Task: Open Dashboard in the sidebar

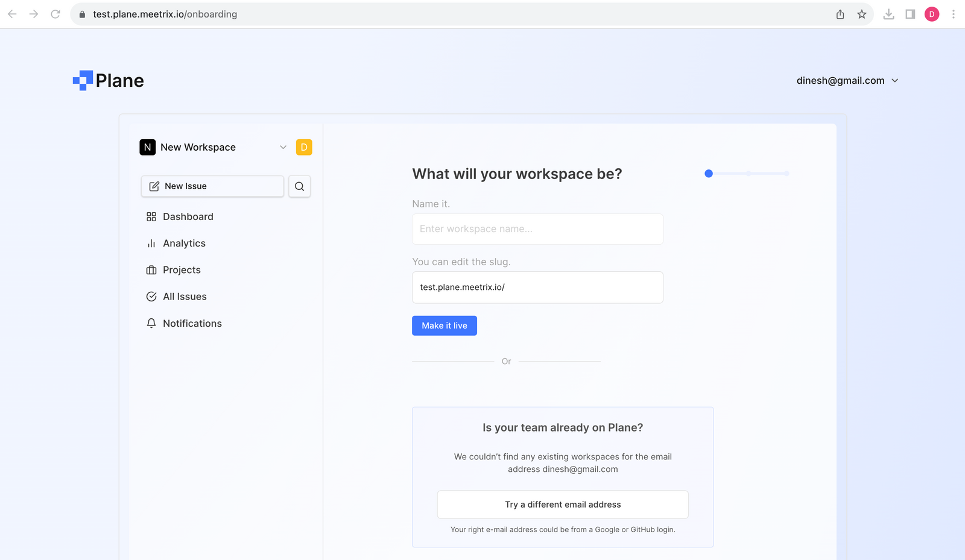Action: click(188, 217)
